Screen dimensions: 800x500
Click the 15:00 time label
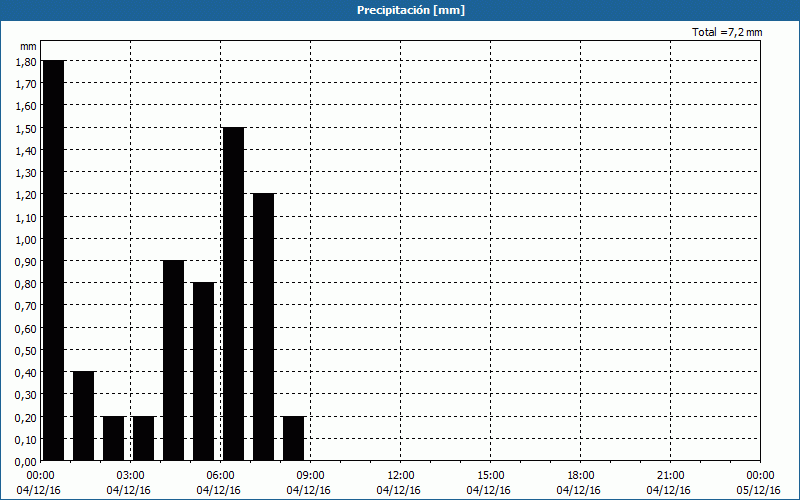tap(490, 476)
